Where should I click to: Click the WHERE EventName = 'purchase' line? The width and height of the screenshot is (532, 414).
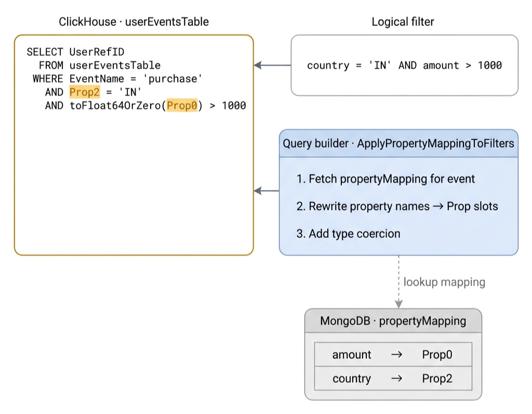117,79
